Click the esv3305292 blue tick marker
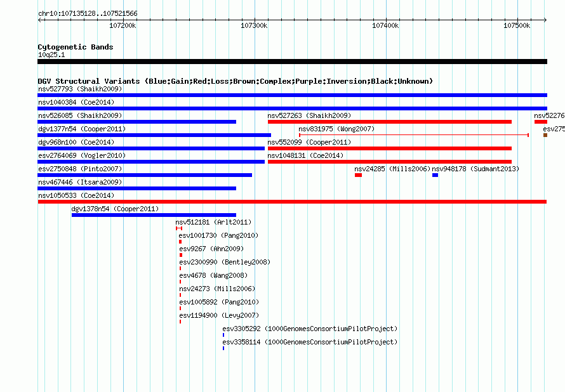 pos(223,335)
